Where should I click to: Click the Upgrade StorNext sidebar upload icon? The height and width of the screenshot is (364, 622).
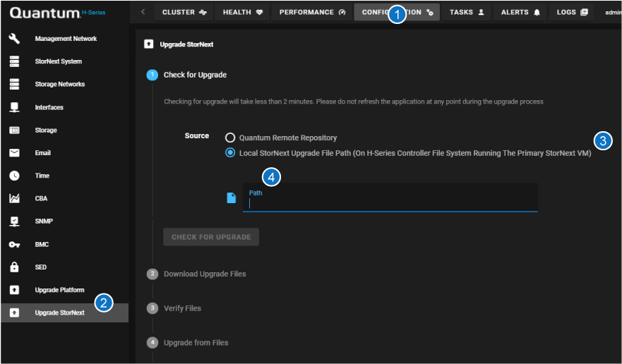[14, 313]
